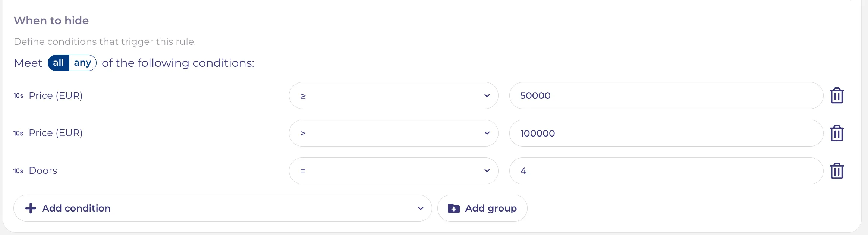This screenshot has width=868, height=235.
Task: Click the Doors condition label
Action: (43, 171)
